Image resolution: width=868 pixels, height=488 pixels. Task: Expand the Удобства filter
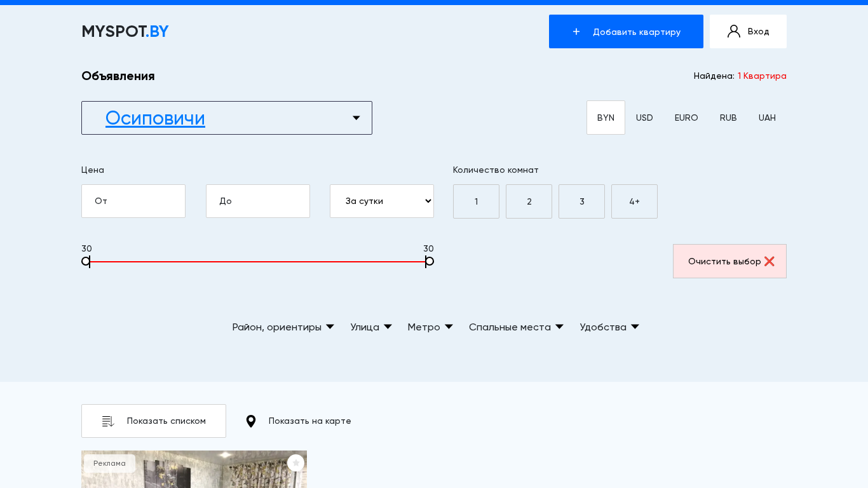click(x=609, y=327)
